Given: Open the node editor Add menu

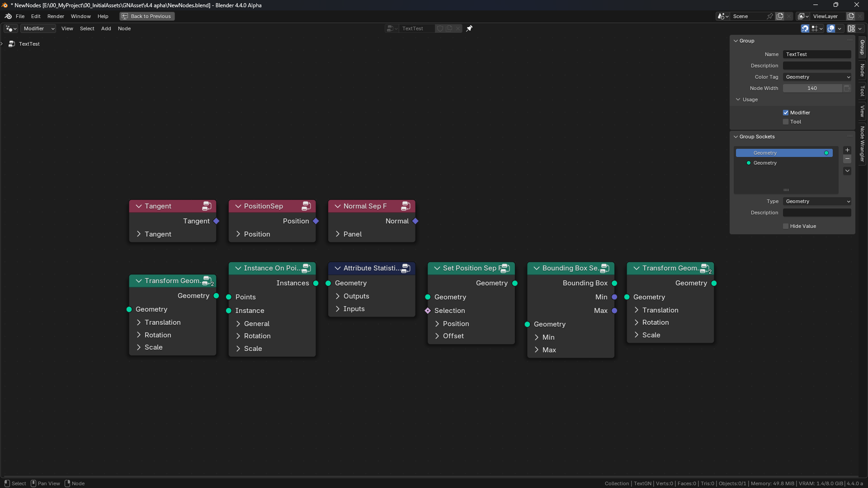Looking at the screenshot, I should click(106, 28).
